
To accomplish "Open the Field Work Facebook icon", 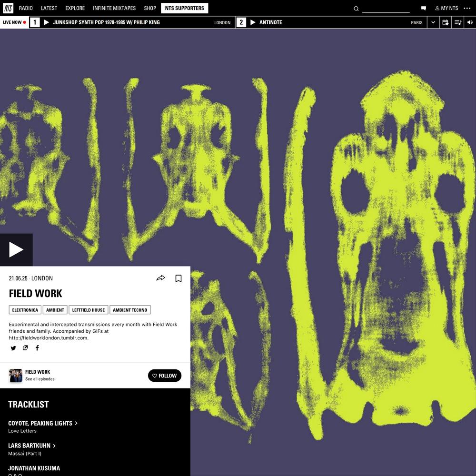I will [37, 348].
